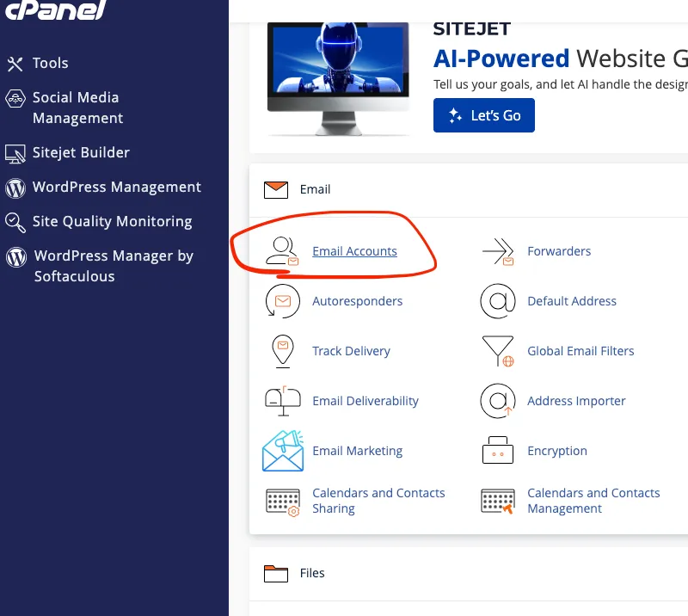Click the Global Email Filters funnel icon
The width and height of the screenshot is (688, 616).
tap(498, 351)
